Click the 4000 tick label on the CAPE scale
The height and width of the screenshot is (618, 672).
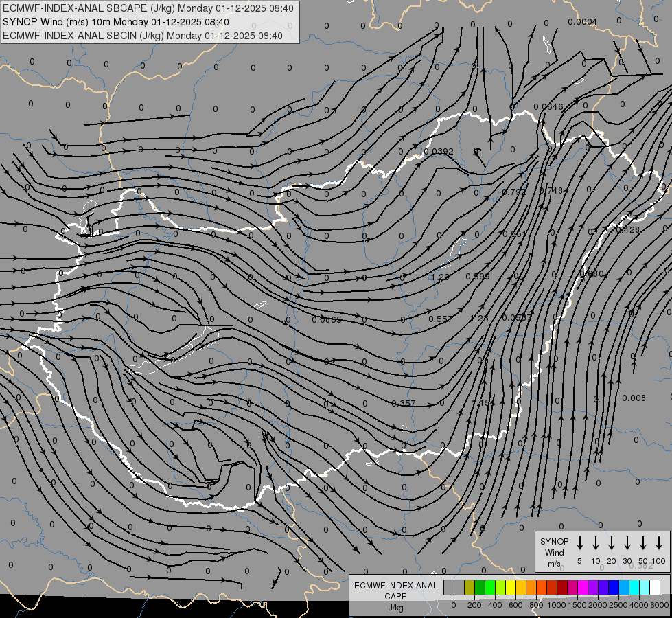pos(639,605)
